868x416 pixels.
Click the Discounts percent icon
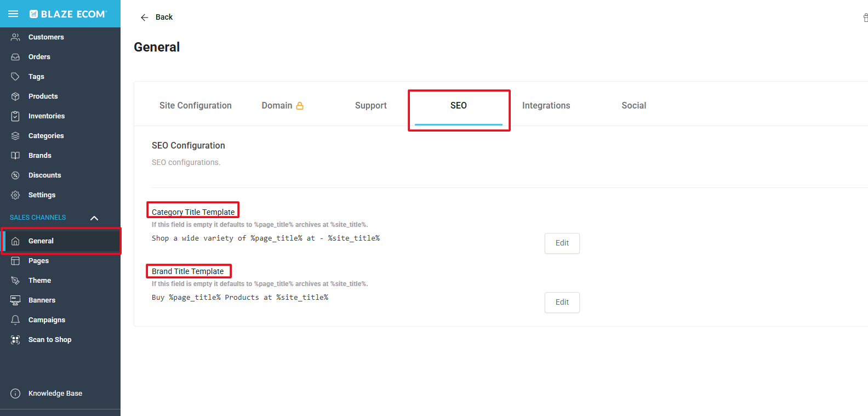tap(15, 175)
